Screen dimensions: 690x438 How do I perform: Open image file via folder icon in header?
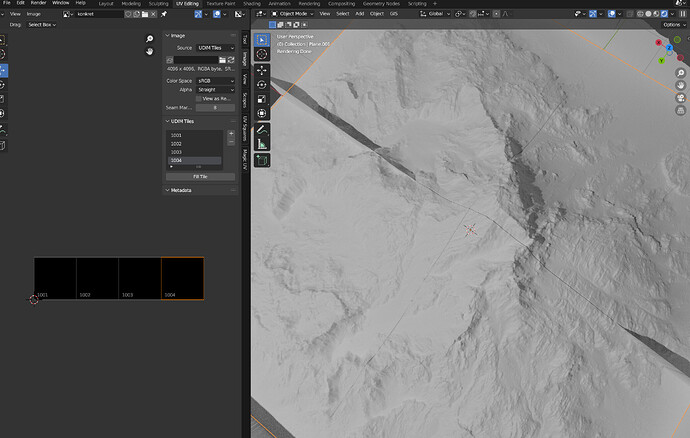coord(145,14)
